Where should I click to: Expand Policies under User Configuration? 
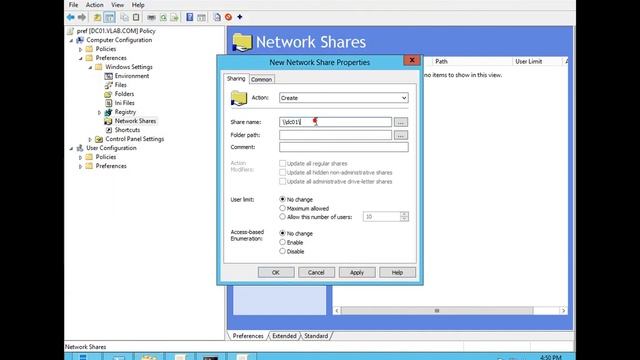(80, 157)
